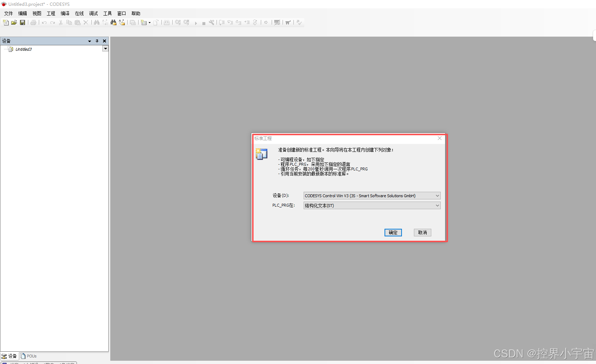Viewport: 596px width, 364px height.
Task: Open the Add Object dropdown arrow
Action: pyautogui.click(x=149, y=22)
